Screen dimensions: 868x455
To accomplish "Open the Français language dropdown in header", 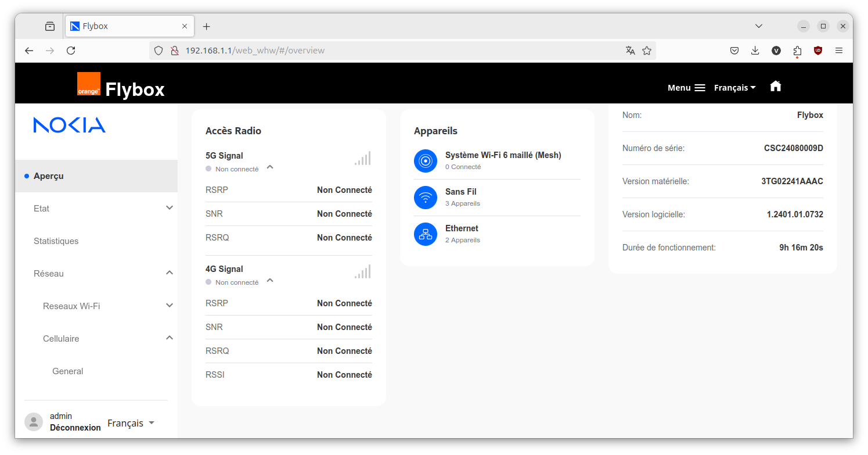I will point(735,88).
